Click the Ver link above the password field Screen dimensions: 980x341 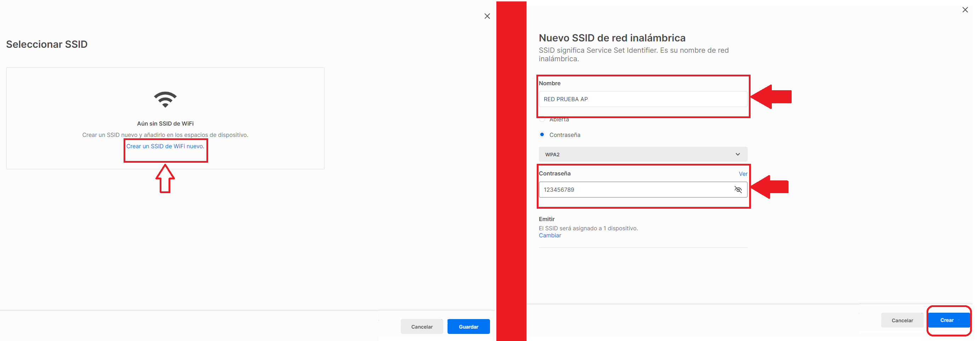coord(742,174)
